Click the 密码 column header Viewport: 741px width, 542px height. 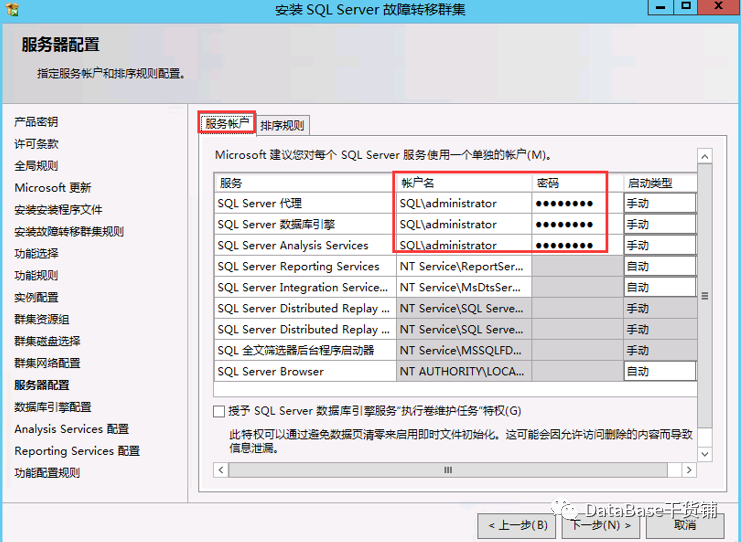click(577, 183)
